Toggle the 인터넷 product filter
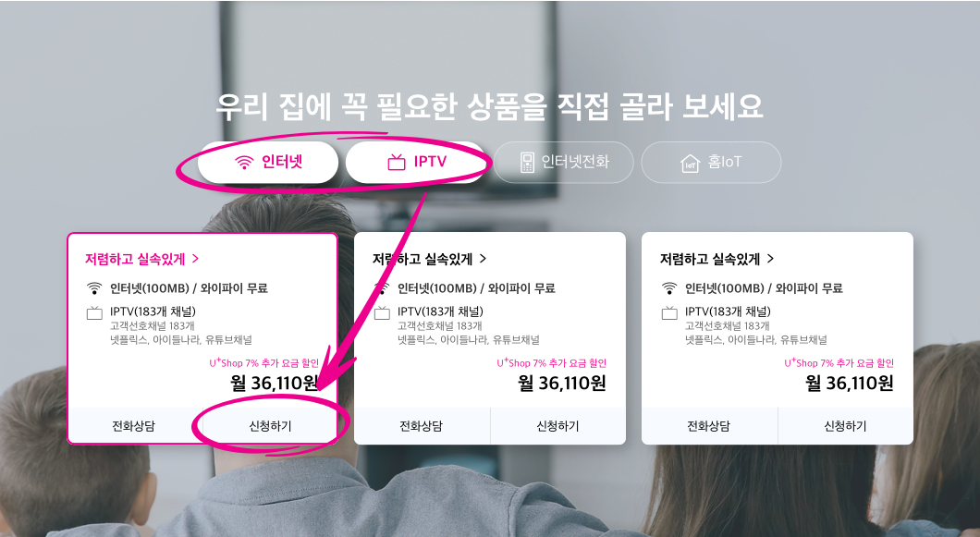980x537 pixels. [268, 163]
